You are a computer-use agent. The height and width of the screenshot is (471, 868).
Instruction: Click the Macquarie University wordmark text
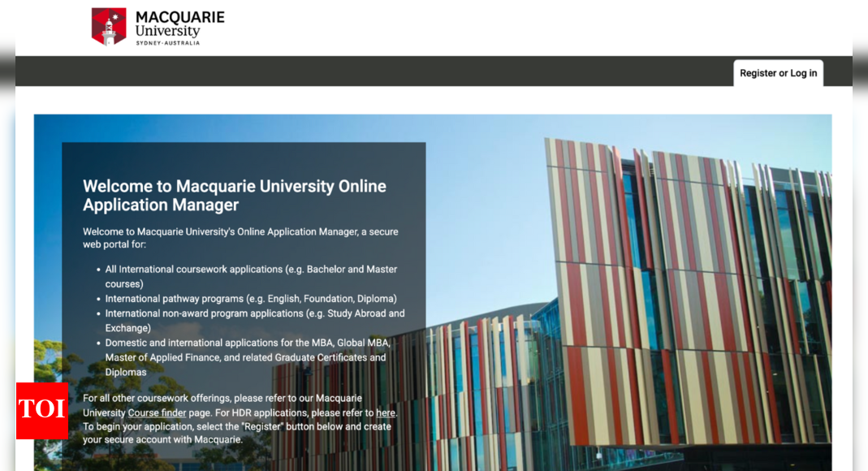[x=179, y=24]
